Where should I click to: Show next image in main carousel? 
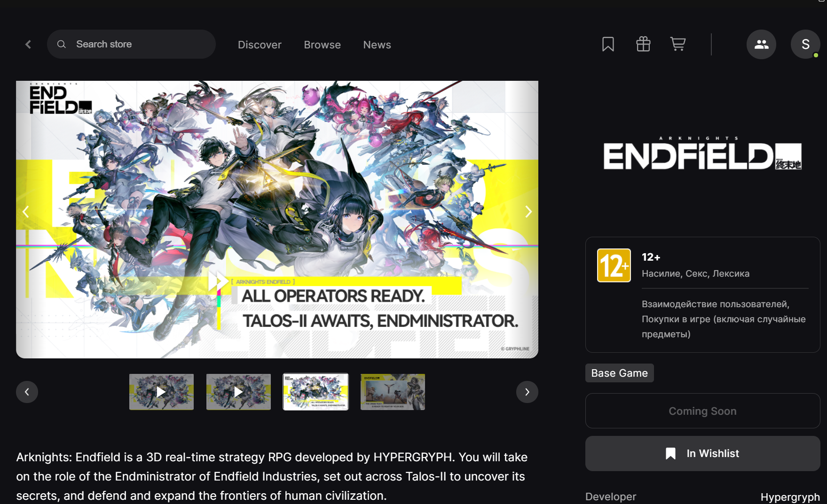(x=528, y=212)
